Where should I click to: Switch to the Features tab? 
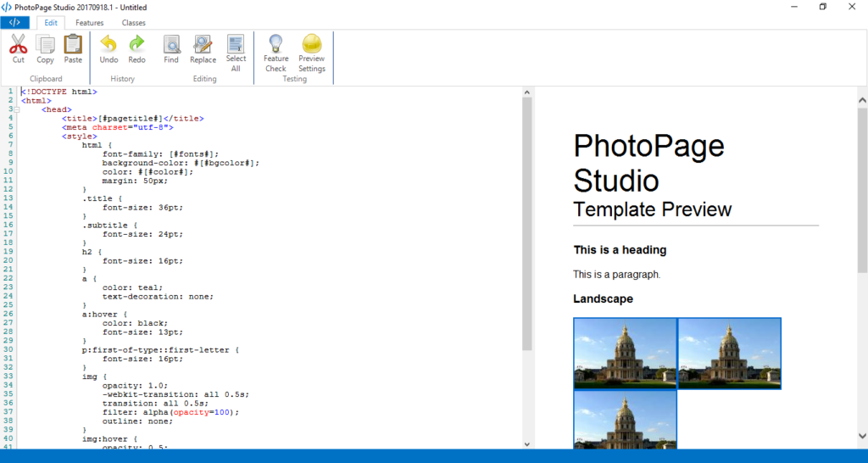90,23
